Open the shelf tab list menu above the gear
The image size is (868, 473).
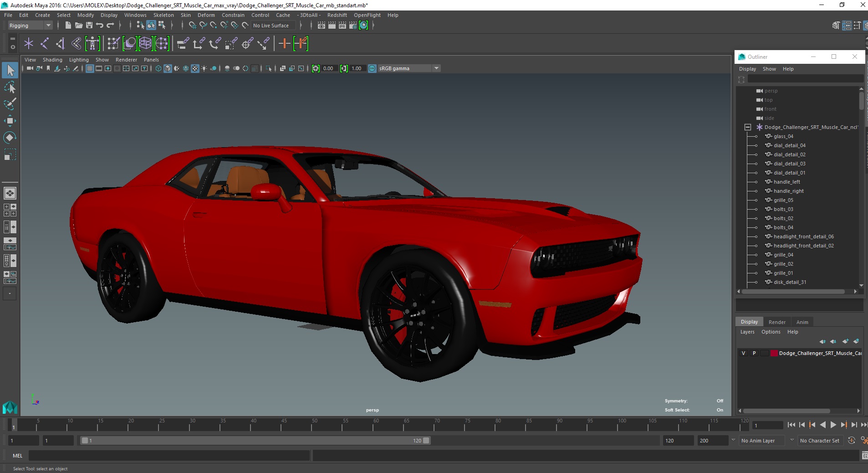[x=13, y=39]
